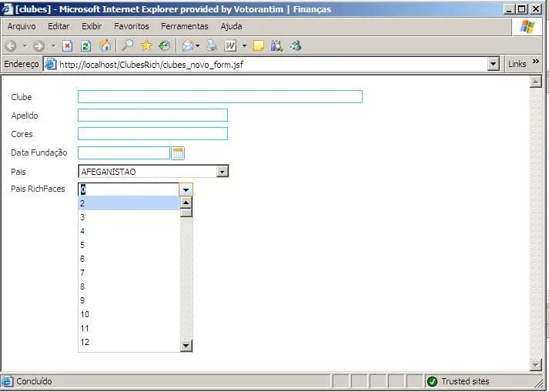
Task: Click in the Data Fundação date field
Action: [124, 153]
